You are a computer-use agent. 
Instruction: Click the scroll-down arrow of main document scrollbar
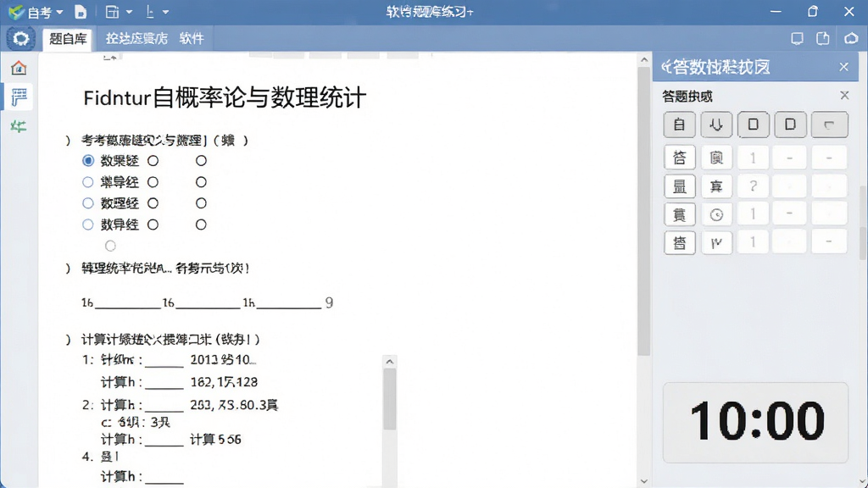[x=643, y=481]
